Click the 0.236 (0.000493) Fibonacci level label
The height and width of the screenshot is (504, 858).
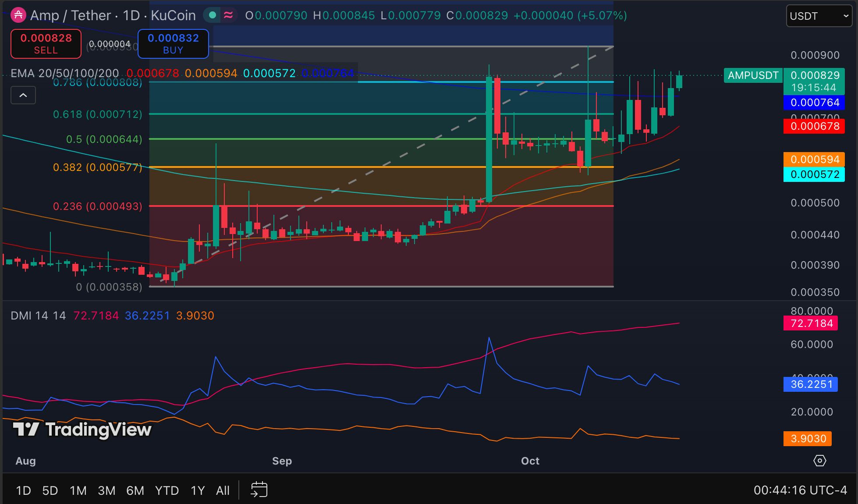pos(98,206)
